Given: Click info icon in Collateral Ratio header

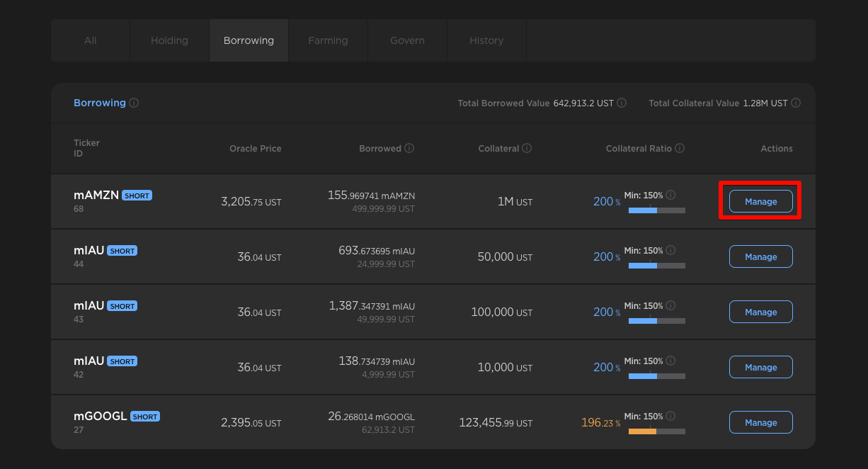Looking at the screenshot, I should (680, 148).
